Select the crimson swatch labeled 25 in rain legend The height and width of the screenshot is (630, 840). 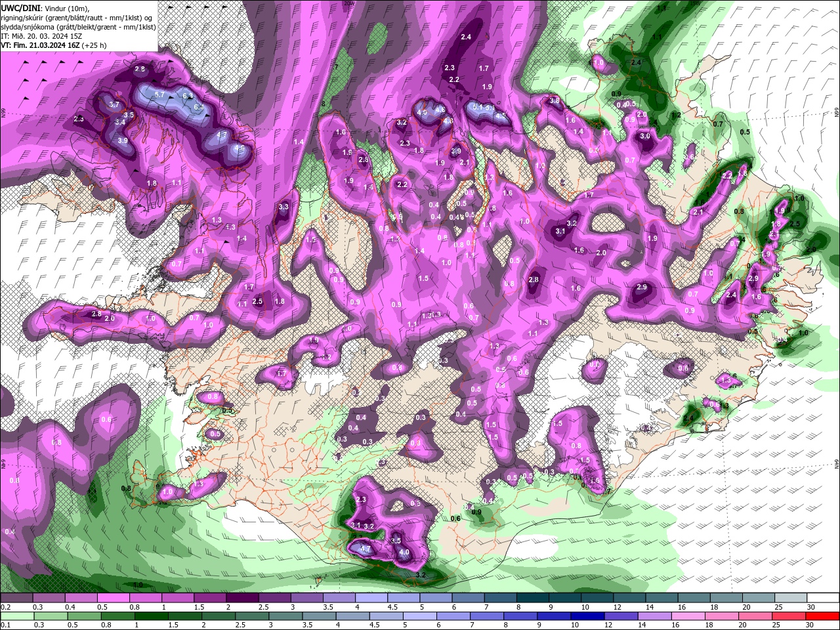coord(788,616)
